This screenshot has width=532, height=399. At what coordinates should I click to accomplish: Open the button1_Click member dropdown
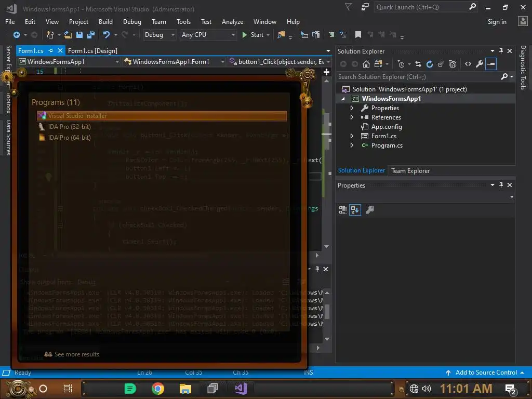(280, 61)
